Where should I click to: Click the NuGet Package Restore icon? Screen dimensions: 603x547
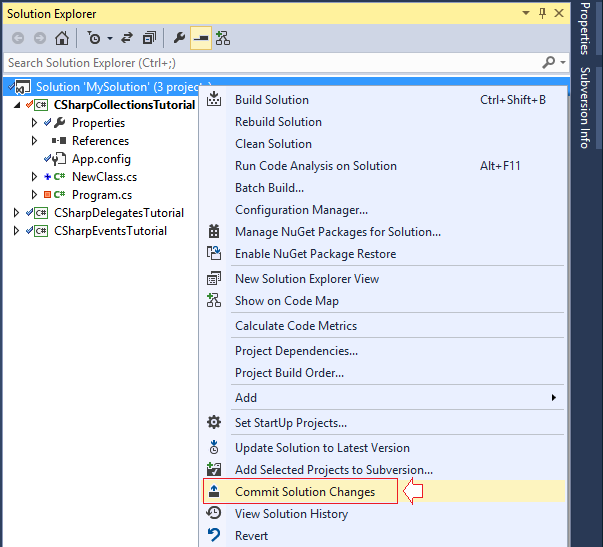pyautogui.click(x=214, y=253)
